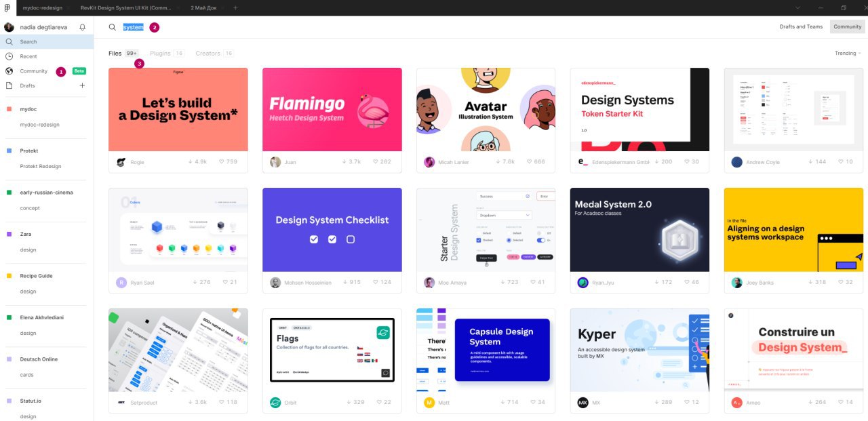Open Search in the left sidebar
This screenshot has height=421, width=868.
[x=47, y=41]
